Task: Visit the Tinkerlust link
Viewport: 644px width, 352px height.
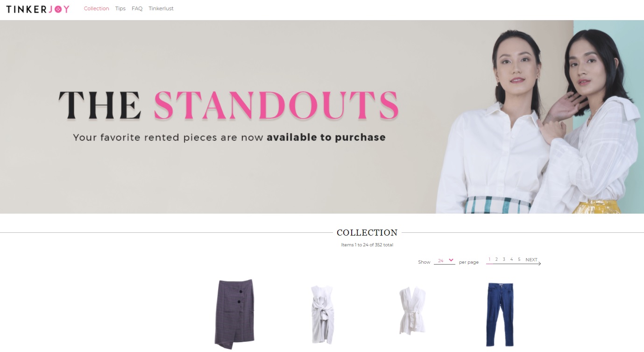Action: [x=161, y=8]
